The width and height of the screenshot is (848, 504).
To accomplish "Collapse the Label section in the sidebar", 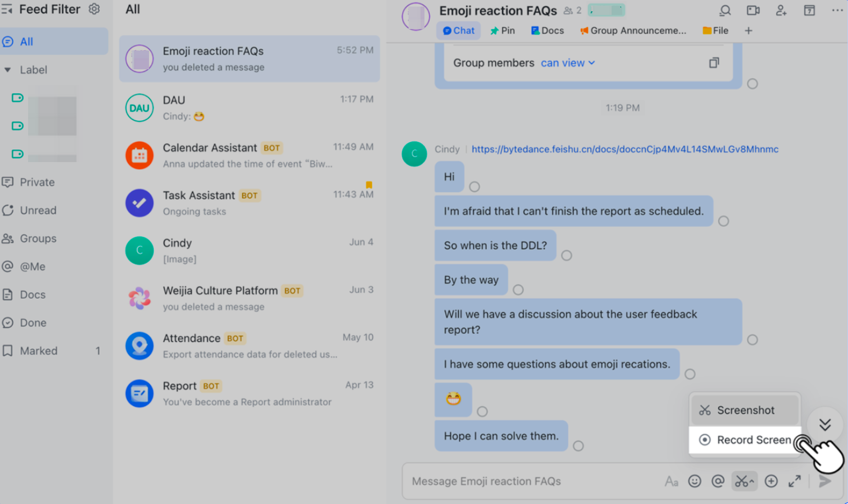I will [7, 69].
